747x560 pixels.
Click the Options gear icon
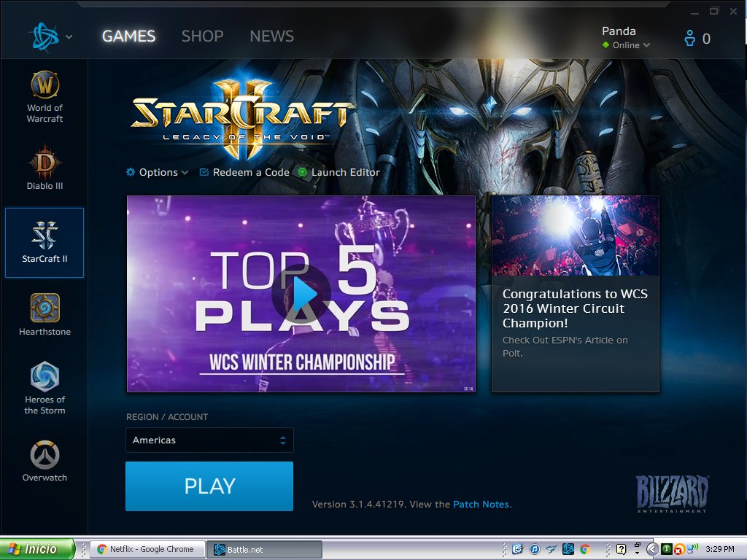coord(131,172)
